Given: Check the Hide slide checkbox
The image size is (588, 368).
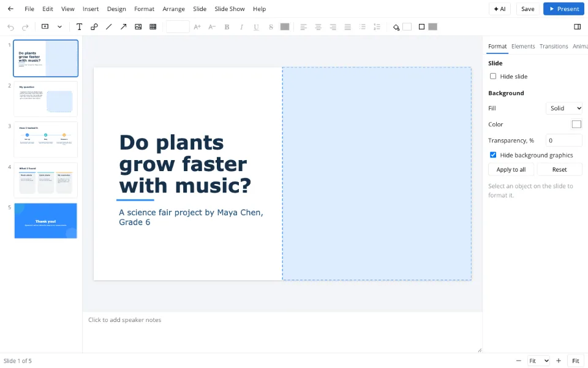Looking at the screenshot, I should 493,76.
